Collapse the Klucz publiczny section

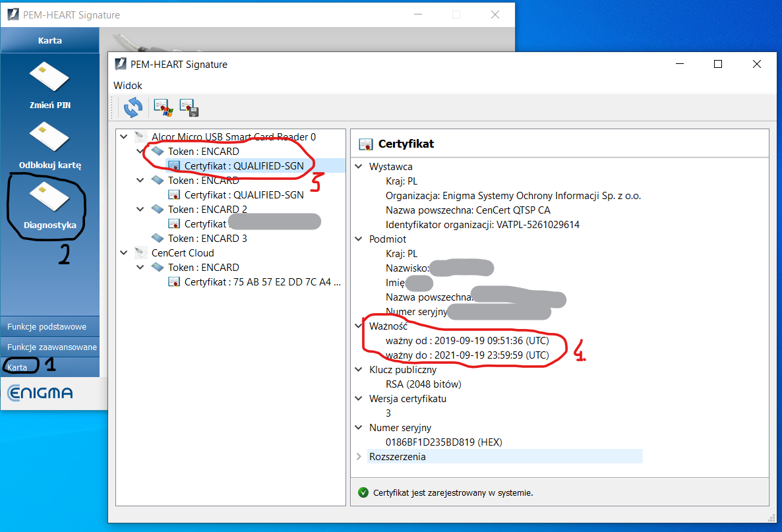359,369
